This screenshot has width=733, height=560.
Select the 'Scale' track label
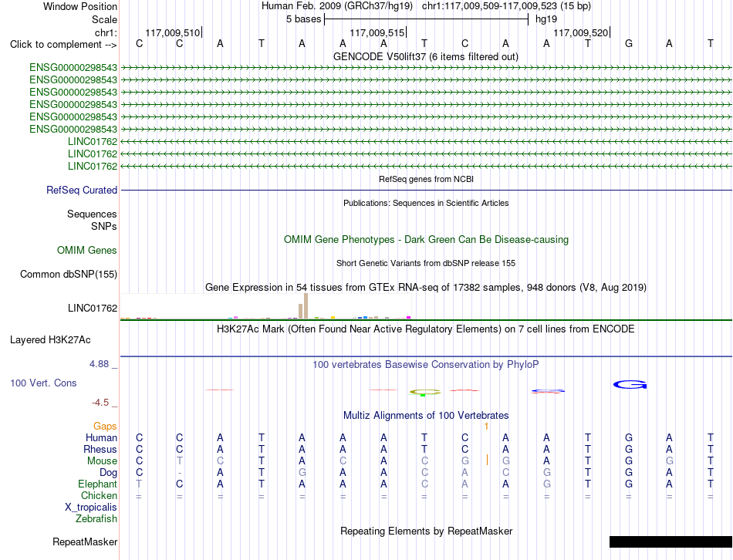coord(104,19)
